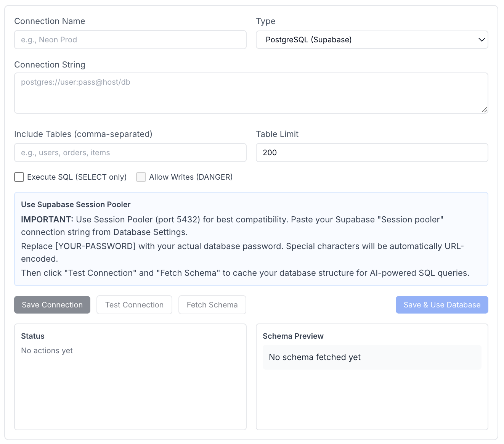Click the "No actions yet" status text

pos(47,351)
